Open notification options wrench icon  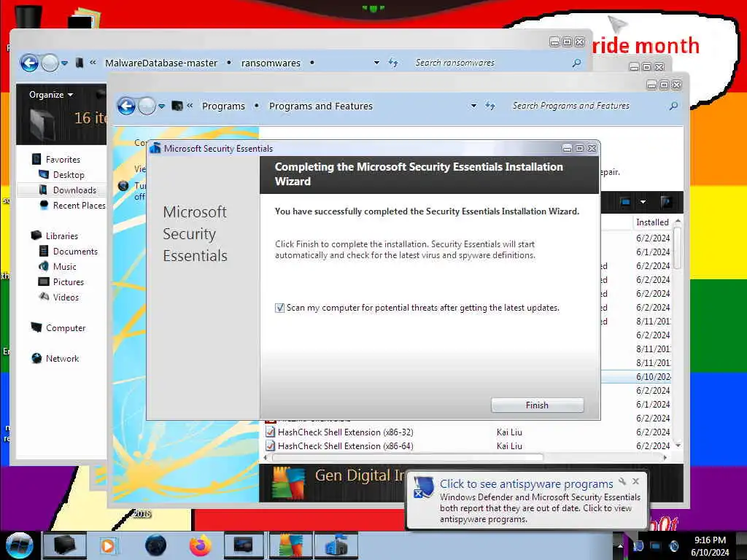pyautogui.click(x=622, y=481)
